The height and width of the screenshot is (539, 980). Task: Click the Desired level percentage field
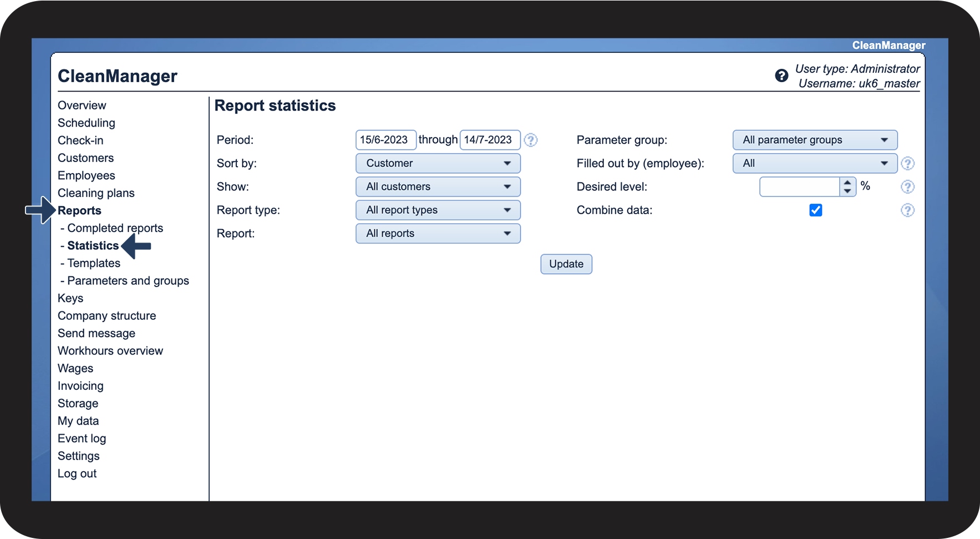[x=799, y=187]
